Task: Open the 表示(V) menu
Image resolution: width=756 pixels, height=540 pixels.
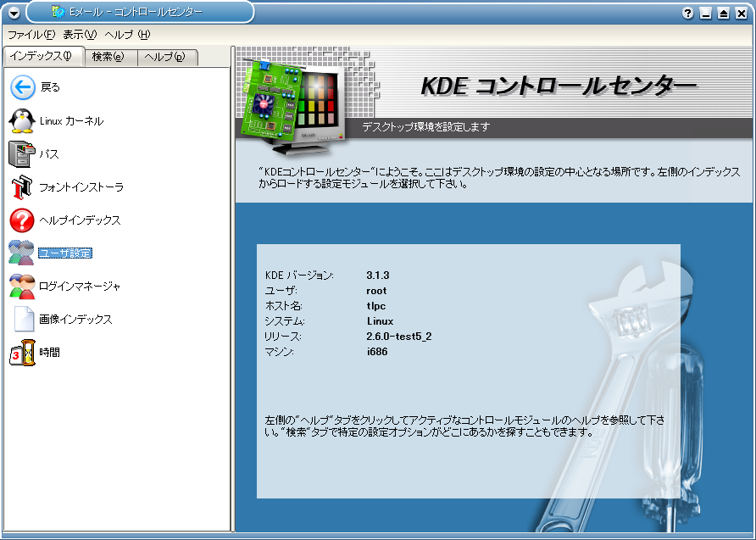Action: (x=80, y=35)
